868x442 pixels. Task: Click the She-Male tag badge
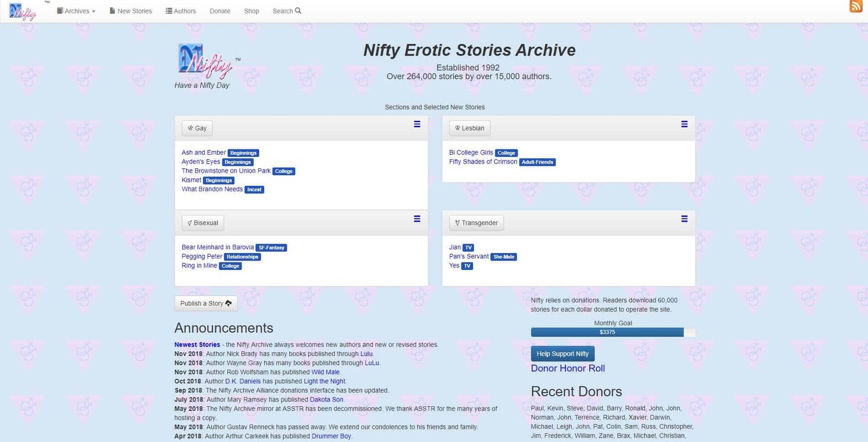click(x=504, y=257)
